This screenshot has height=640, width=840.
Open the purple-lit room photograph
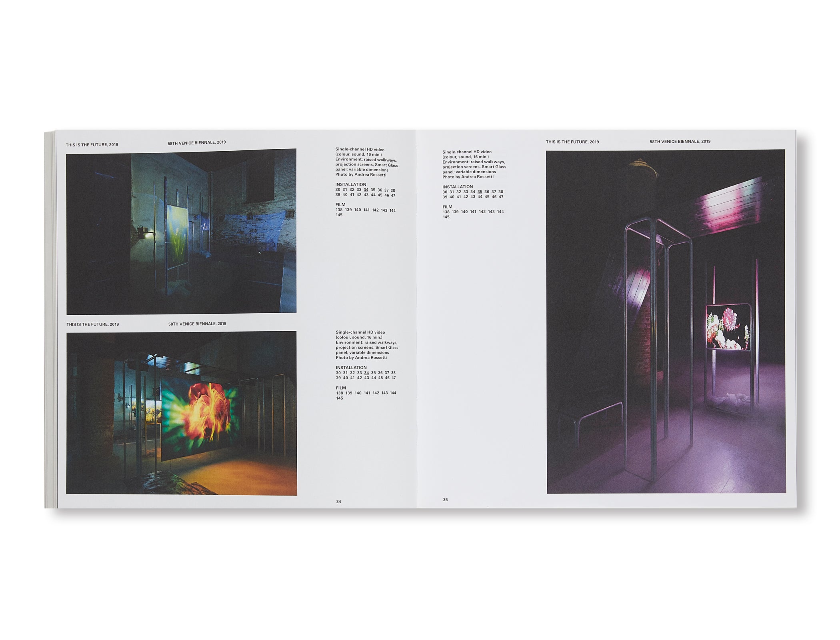tap(666, 321)
